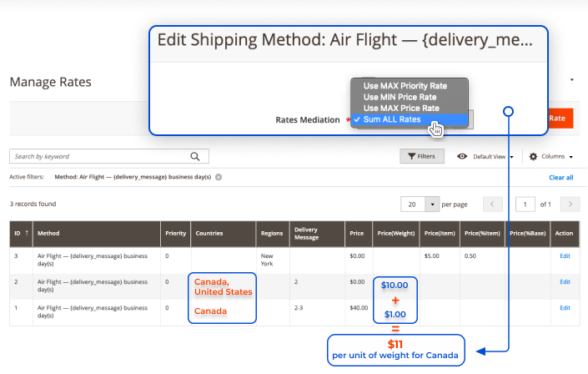Edit the rate with ID 1

click(565, 308)
